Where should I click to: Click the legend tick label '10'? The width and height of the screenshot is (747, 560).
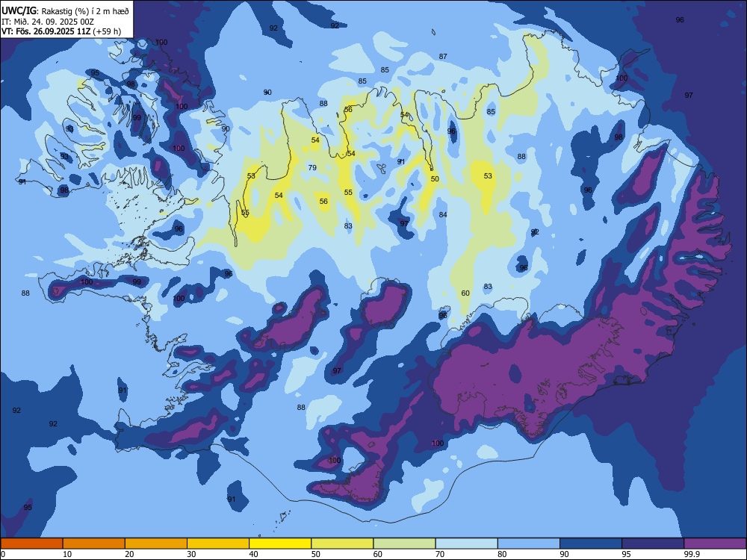67,554
